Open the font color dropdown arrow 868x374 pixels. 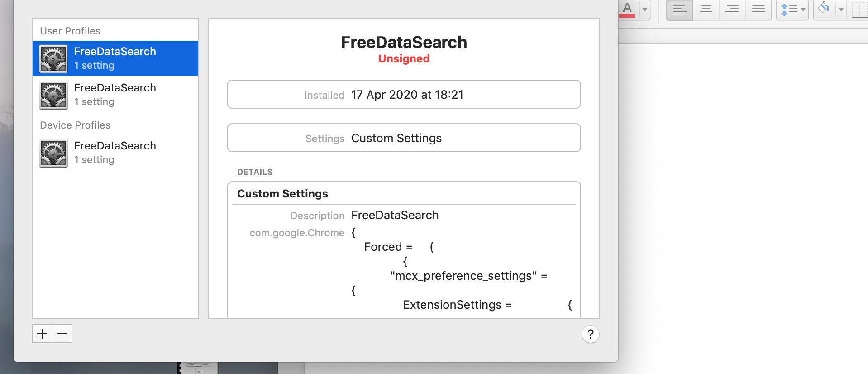(x=644, y=10)
